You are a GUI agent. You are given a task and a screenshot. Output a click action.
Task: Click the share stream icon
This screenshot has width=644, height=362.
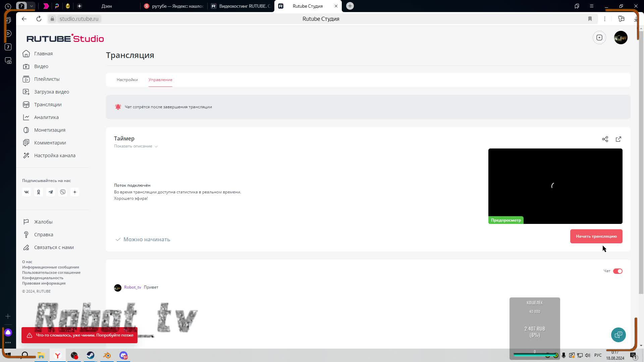(x=605, y=139)
